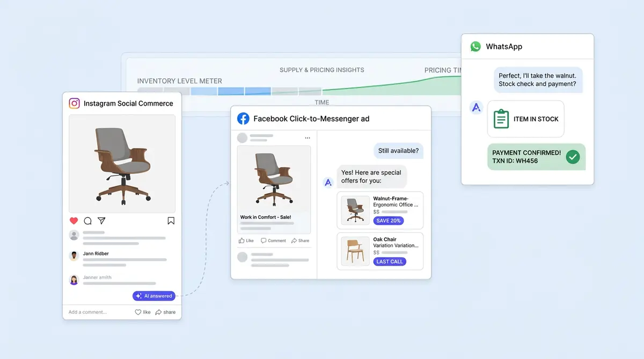The height and width of the screenshot is (359, 644).
Task: Toggle Like on the Facebook ad
Action: 245,240
